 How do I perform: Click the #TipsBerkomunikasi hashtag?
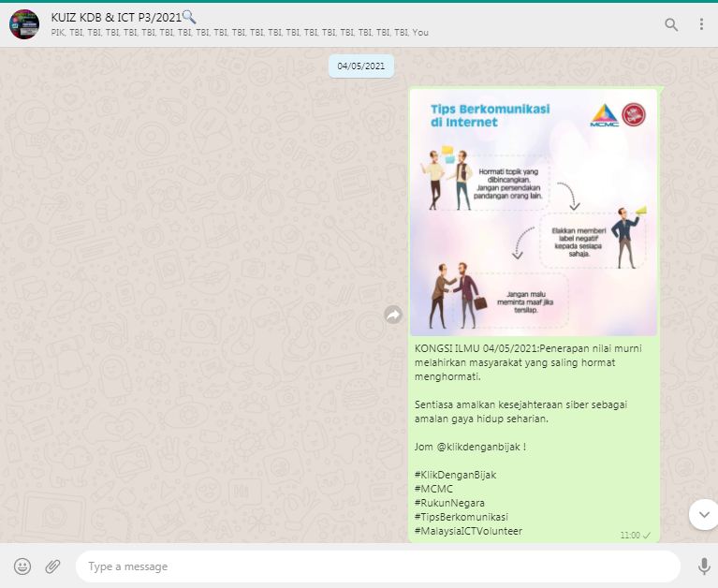(x=461, y=517)
